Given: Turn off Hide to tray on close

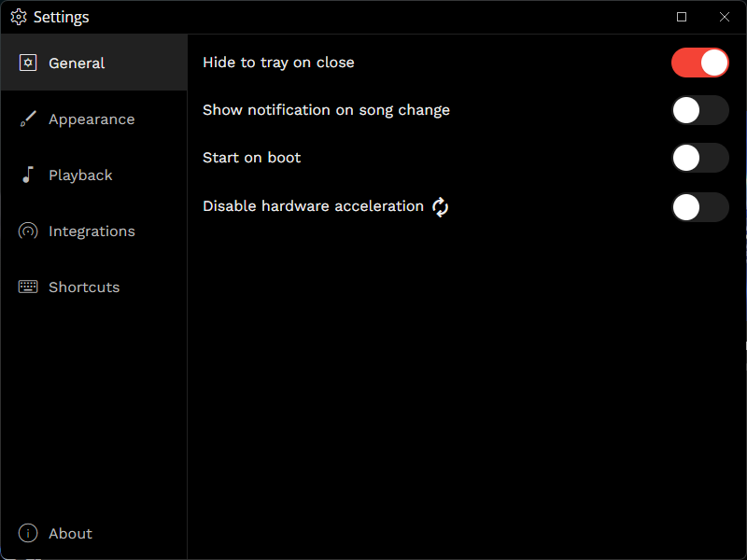Looking at the screenshot, I should pyautogui.click(x=699, y=63).
